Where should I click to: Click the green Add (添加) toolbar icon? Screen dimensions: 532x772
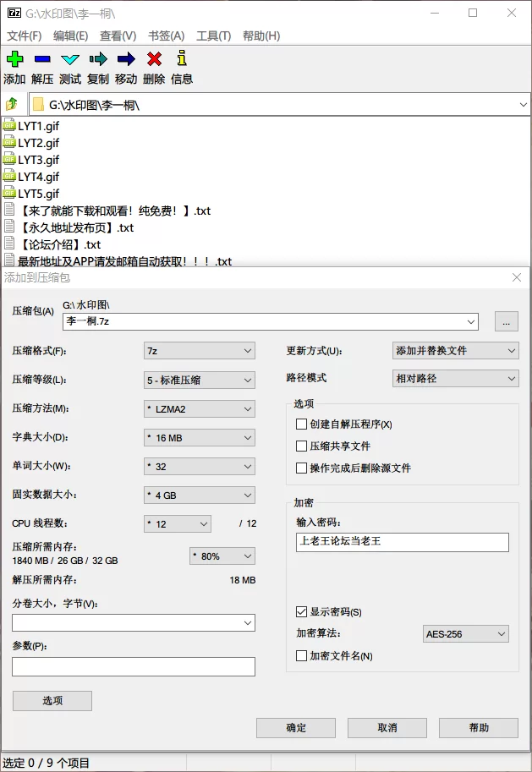(x=14, y=59)
